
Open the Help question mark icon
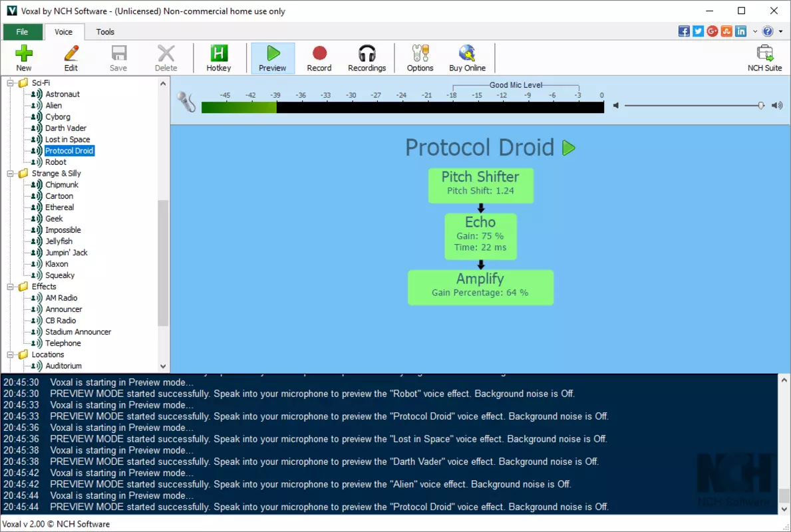coord(768,31)
